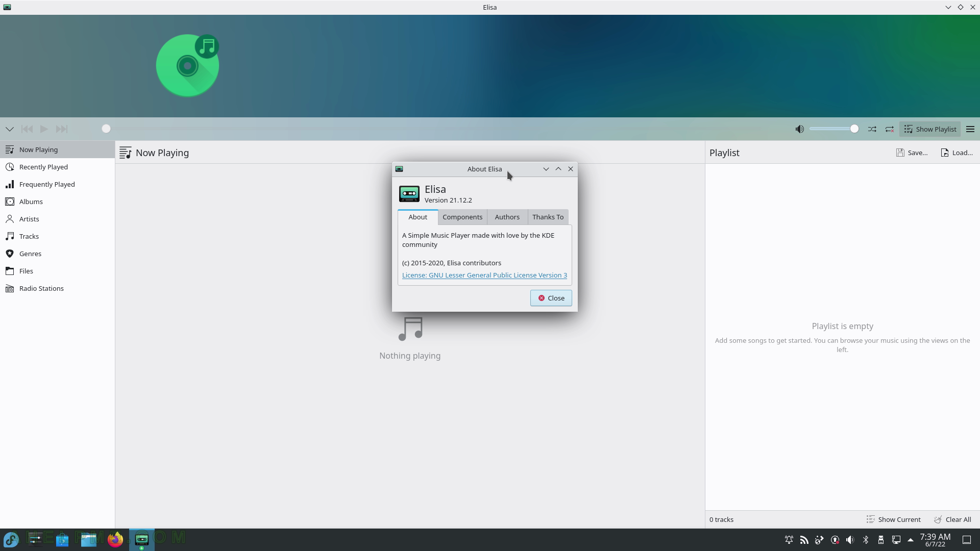Screen dimensions: 980x551
Task: Skip to the previous track
Action: 27,129
